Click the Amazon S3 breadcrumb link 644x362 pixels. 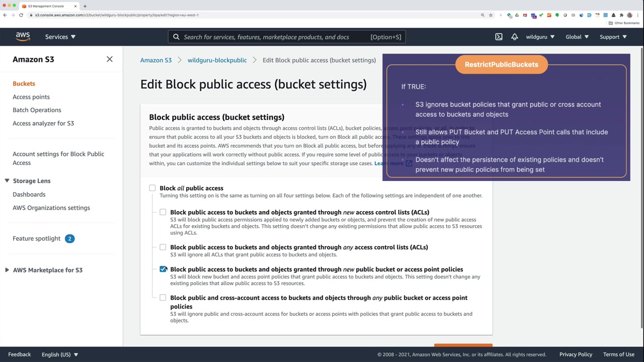click(x=156, y=60)
